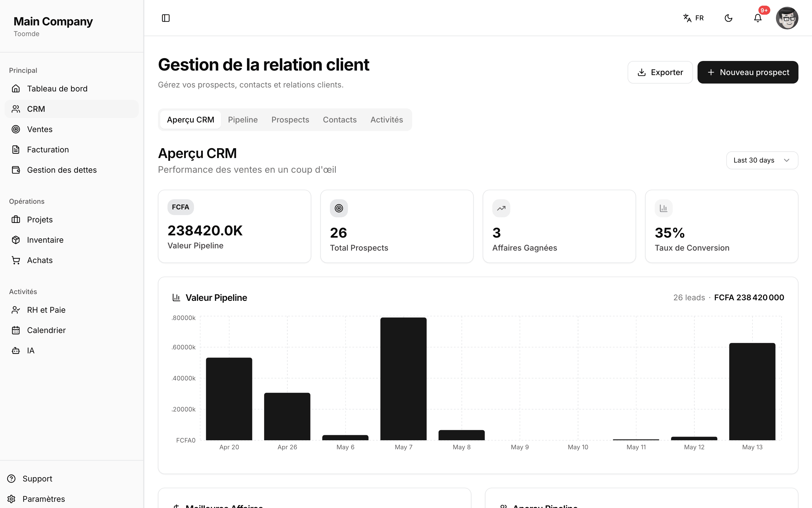
Task: Click the Paramètres gear icon
Action: [11, 499]
